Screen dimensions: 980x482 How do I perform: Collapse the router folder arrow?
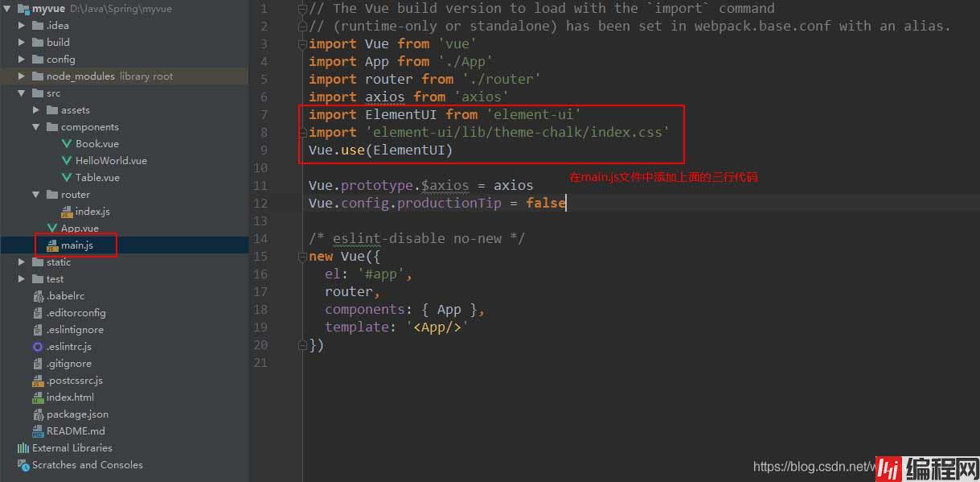(36, 195)
